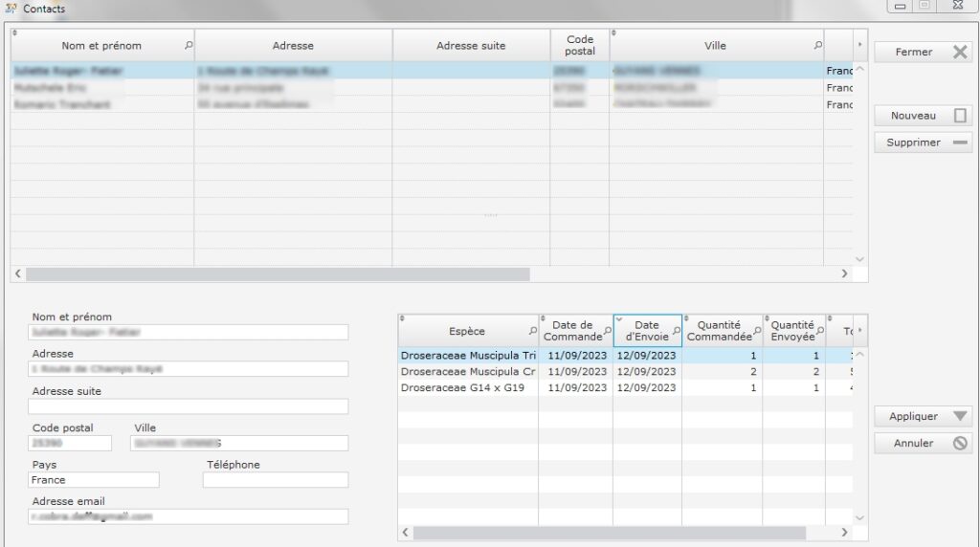Click orders table horizontal scrollbar thumb
This screenshot has height=547, width=980.
coord(610,532)
